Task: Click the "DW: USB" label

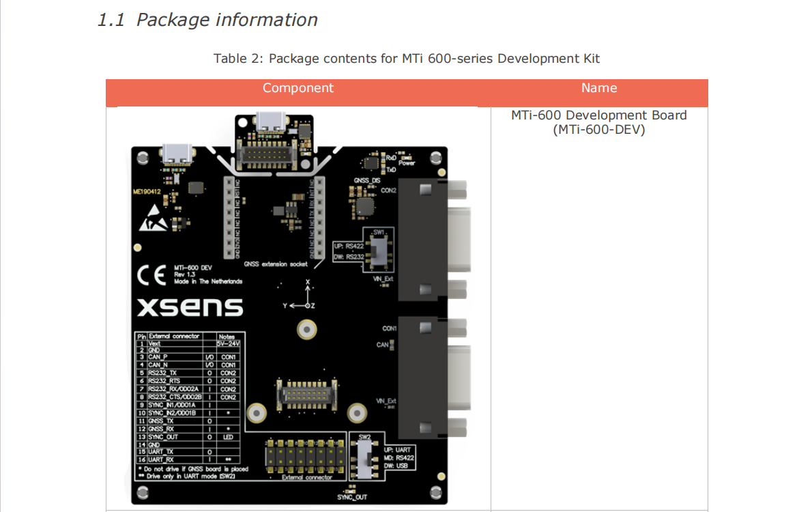Action: click(396, 466)
